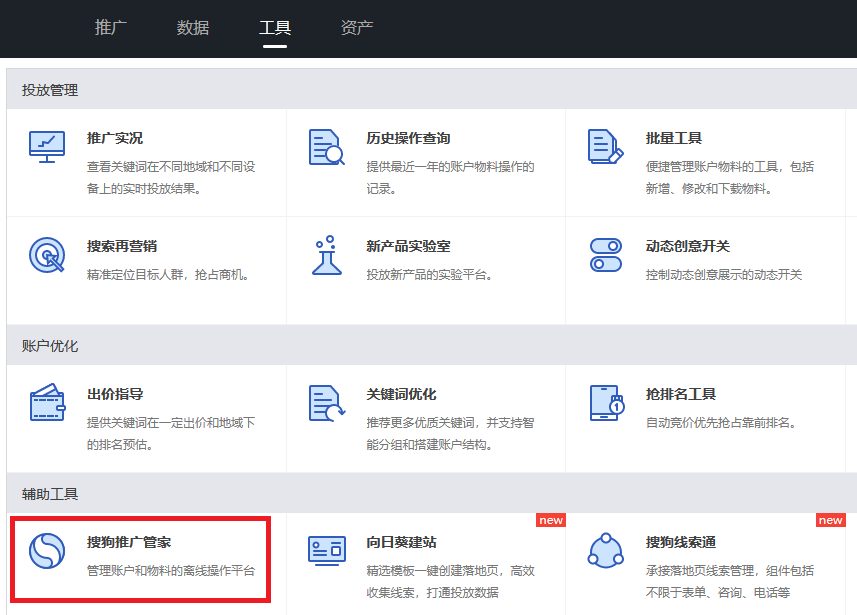
Task: Open the 抢排名工具 title link
Action: click(680, 394)
